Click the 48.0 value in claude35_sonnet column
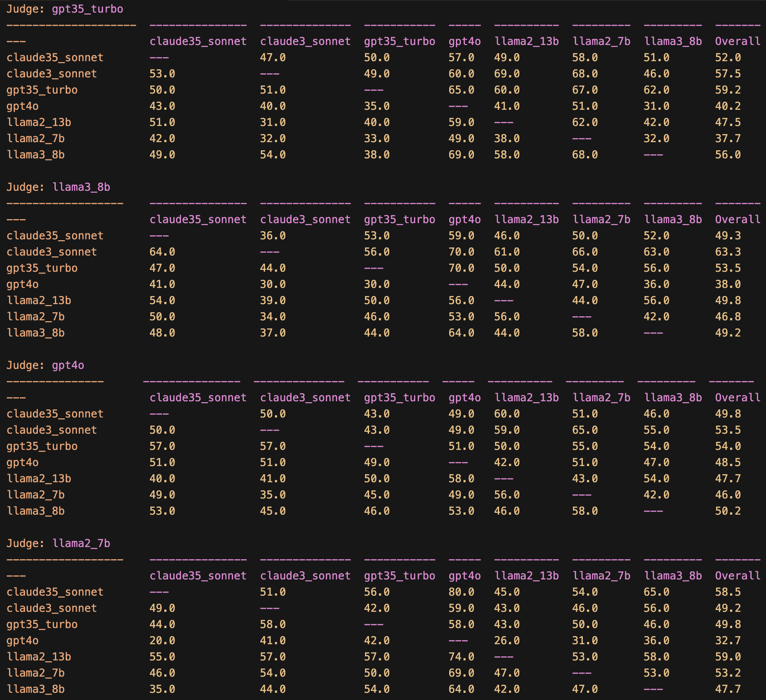This screenshot has width=766, height=700. click(162, 333)
